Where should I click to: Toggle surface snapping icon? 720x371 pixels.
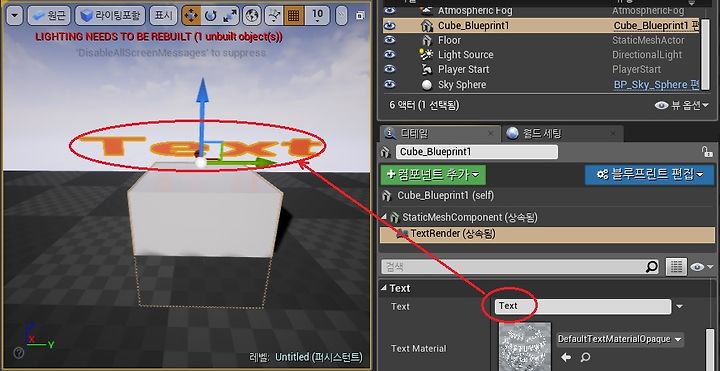[275, 16]
